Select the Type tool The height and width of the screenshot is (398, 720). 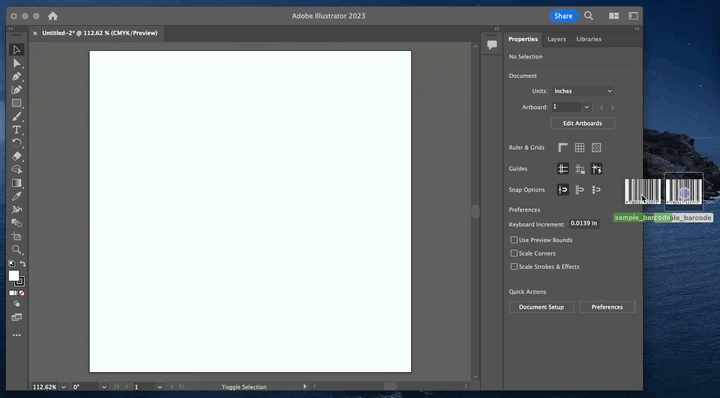point(17,129)
